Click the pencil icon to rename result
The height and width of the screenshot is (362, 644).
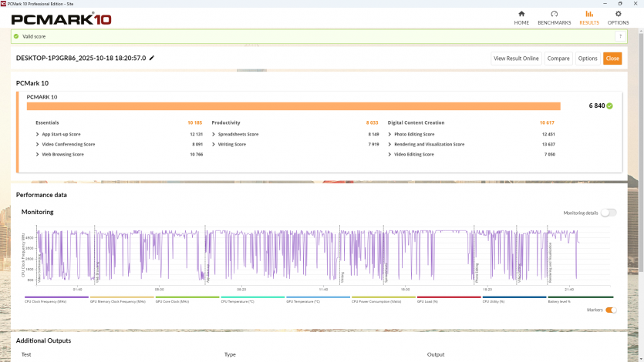[152, 58]
